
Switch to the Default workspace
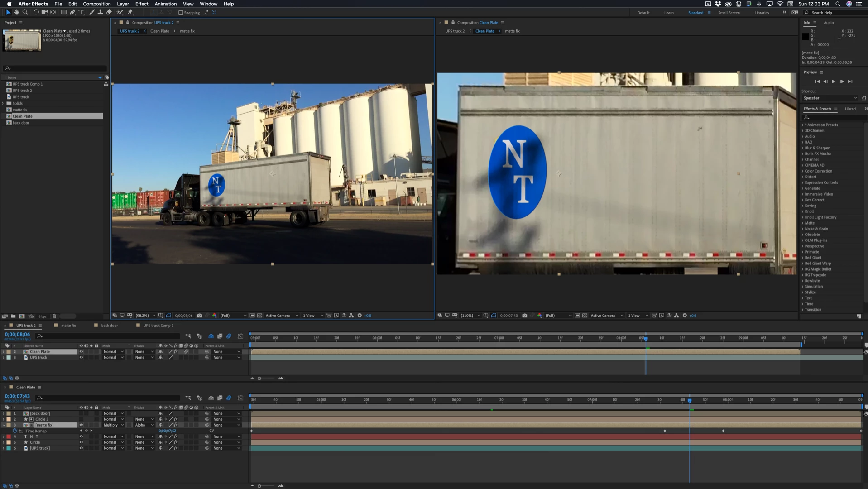point(643,13)
